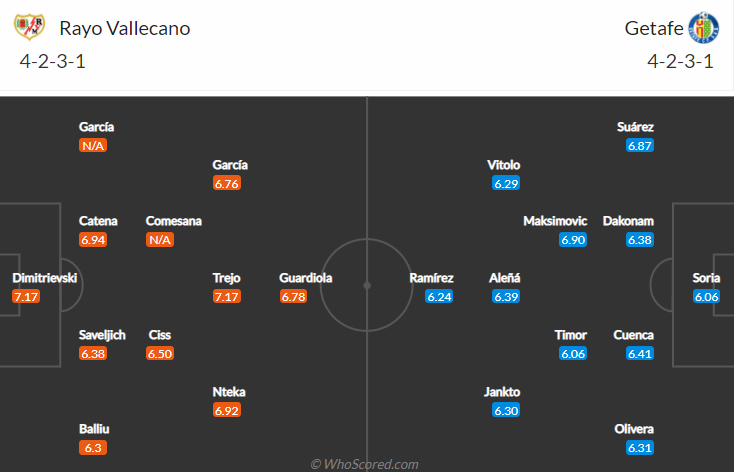Image resolution: width=734 pixels, height=472 pixels.
Task: Select player Catena on the pitch
Action: (98, 221)
